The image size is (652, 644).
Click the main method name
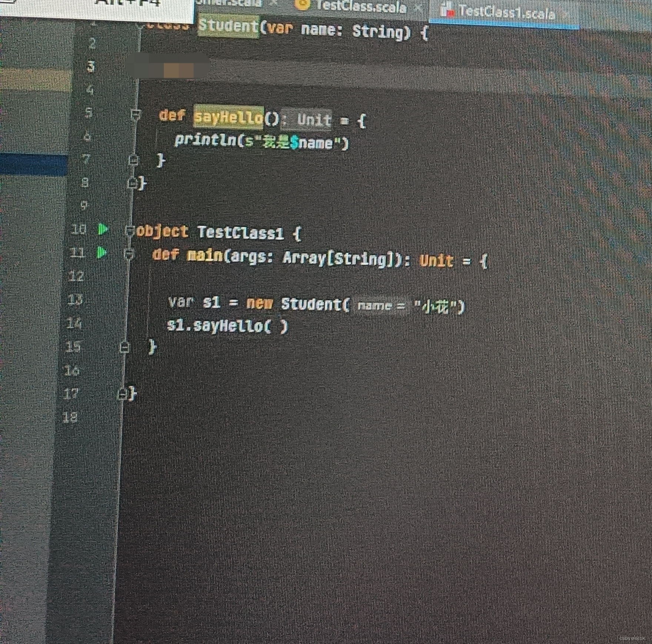click(205, 256)
